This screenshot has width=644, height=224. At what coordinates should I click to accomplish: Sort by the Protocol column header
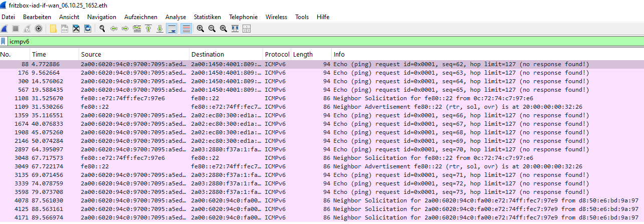[x=277, y=54]
